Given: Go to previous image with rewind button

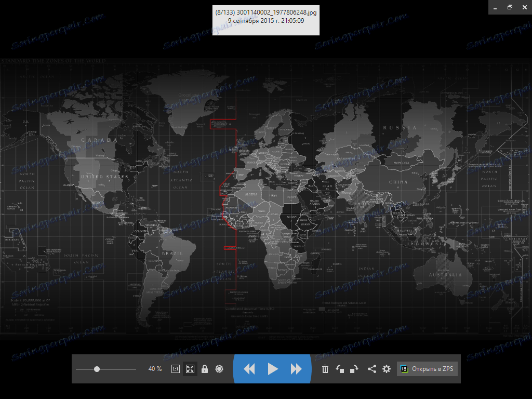Looking at the screenshot, I should click(249, 369).
